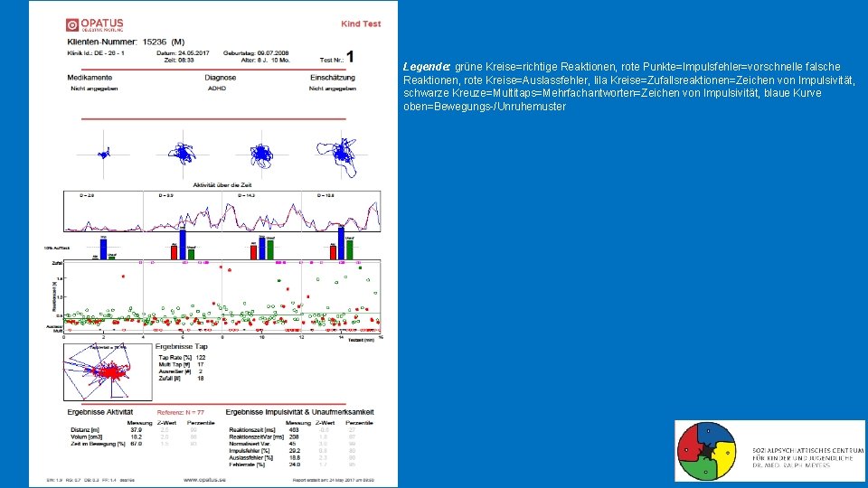Click the 'D = 10.8' label in activity chart
Image resolution: width=868 pixels, height=488 pixels.
[x=325, y=196]
